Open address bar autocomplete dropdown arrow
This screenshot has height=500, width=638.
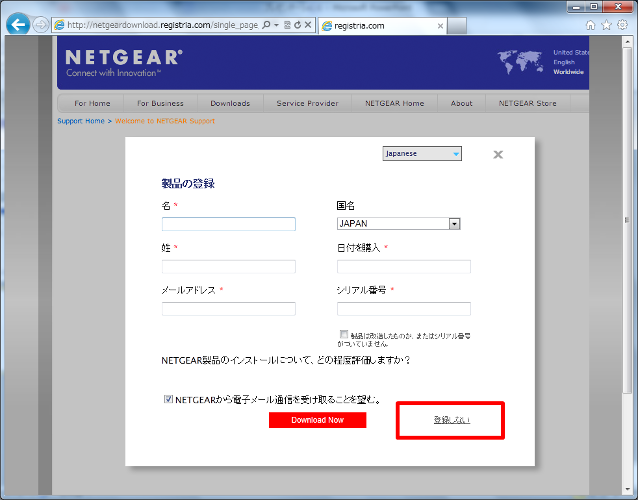pos(276,25)
